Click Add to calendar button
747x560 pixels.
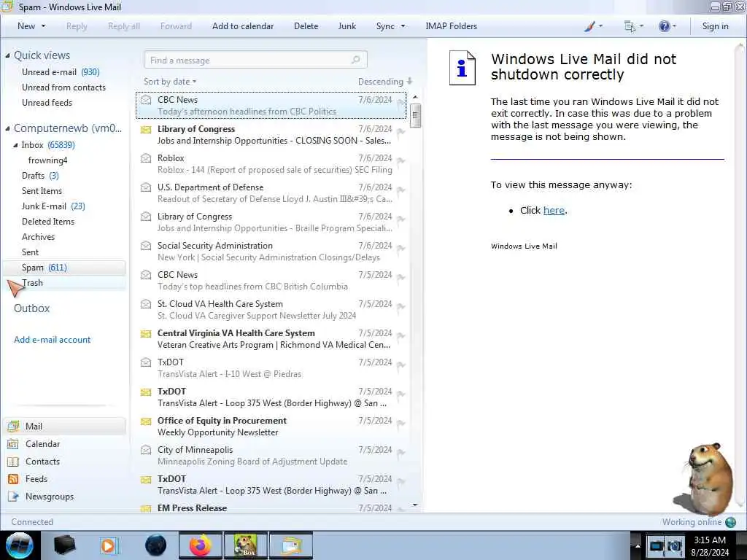(x=243, y=26)
